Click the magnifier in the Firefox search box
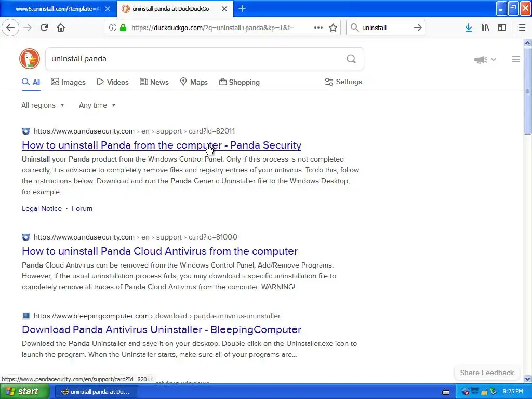 (x=354, y=28)
